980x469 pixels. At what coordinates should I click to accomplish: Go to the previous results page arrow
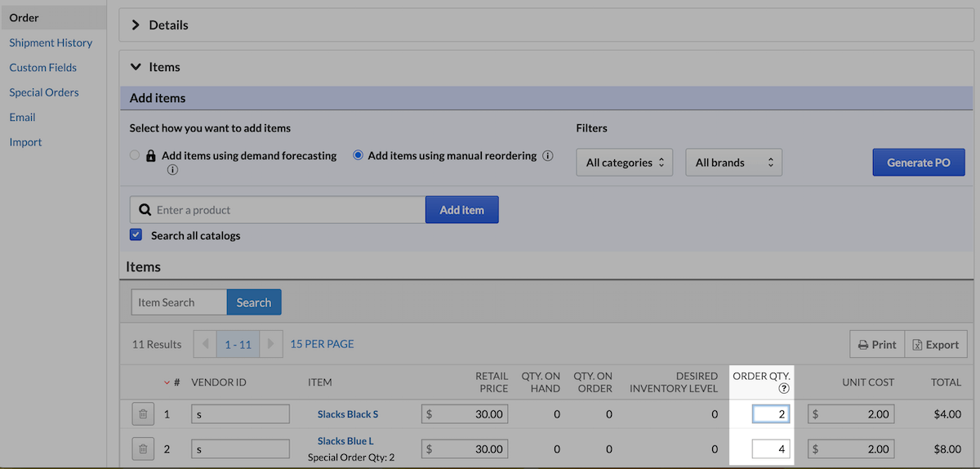205,344
